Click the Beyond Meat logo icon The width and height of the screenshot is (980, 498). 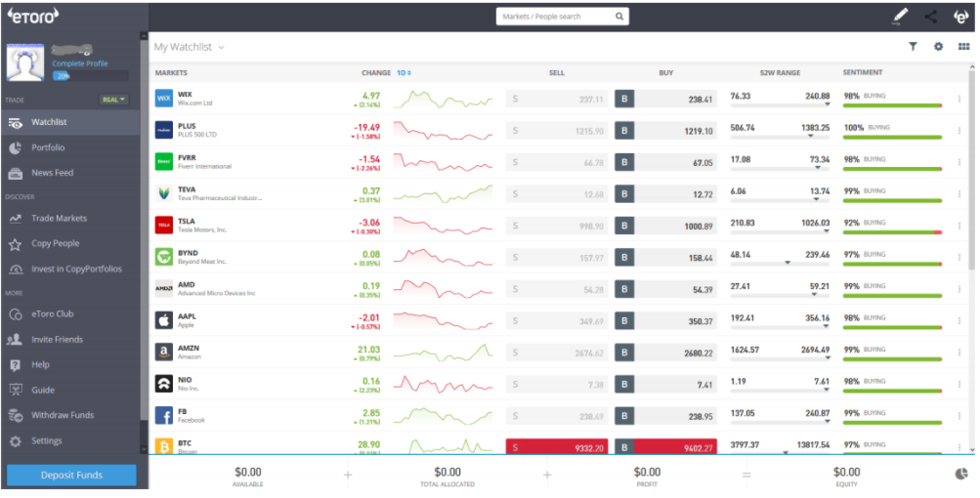[x=164, y=257]
